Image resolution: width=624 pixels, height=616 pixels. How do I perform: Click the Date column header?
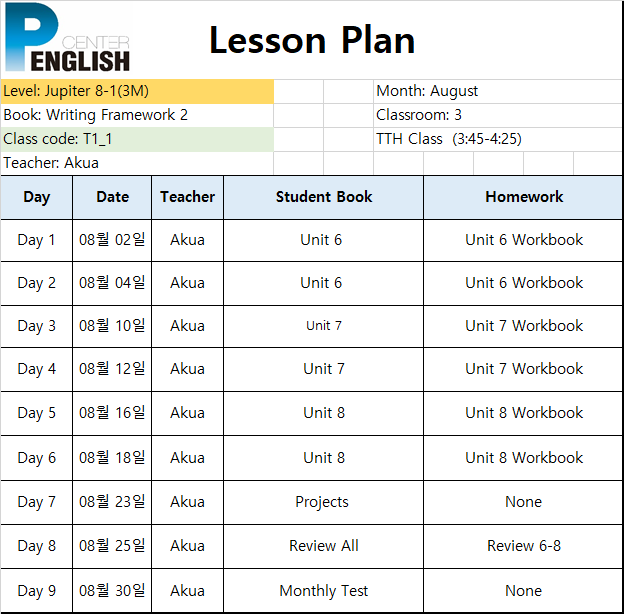pyautogui.click(x=112, y=197)
